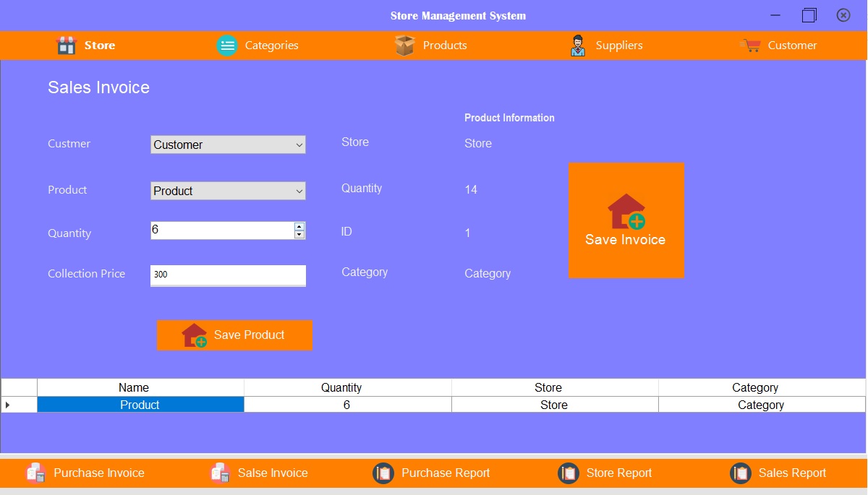Open Purchase Report via its book icon
The image size is (868, 495).
(x=383, y=473)
